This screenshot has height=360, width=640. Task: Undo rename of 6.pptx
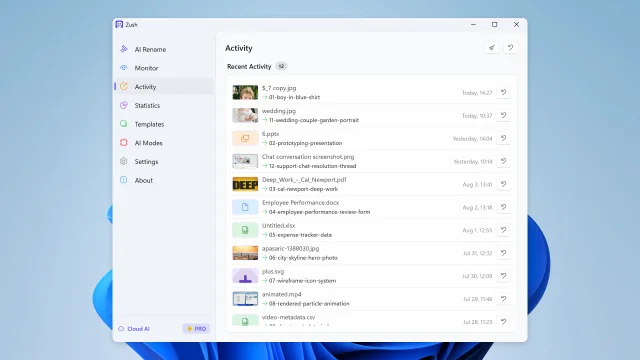tap(504, 138)
